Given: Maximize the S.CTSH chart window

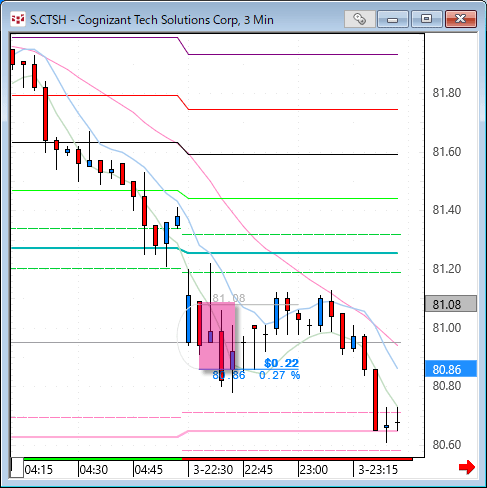Looking at the screenshot, I should [426, 19].
